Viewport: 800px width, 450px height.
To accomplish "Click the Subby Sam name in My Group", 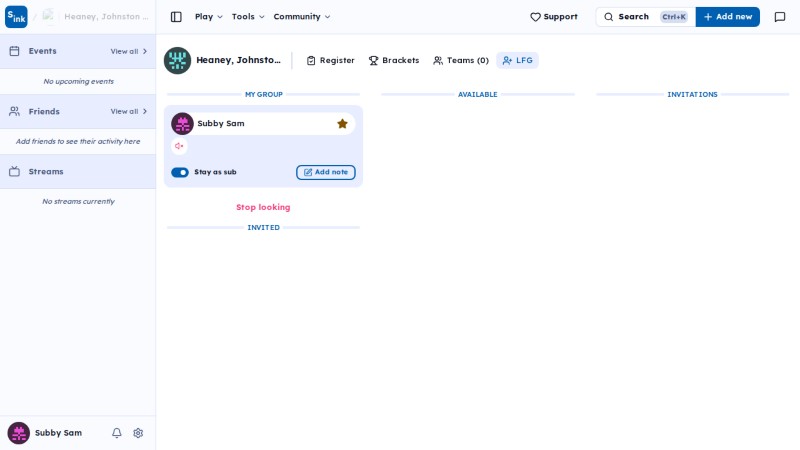I will coord(221,123).
